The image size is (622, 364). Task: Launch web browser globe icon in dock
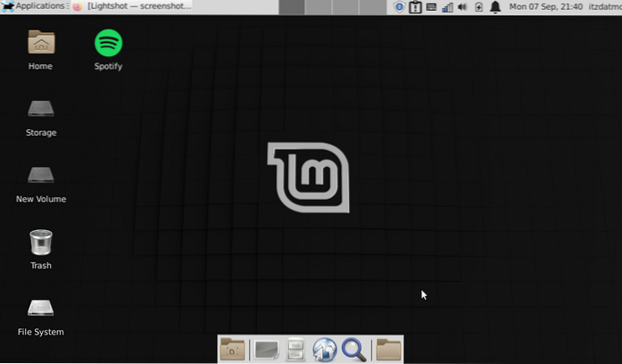click(324, 350)
